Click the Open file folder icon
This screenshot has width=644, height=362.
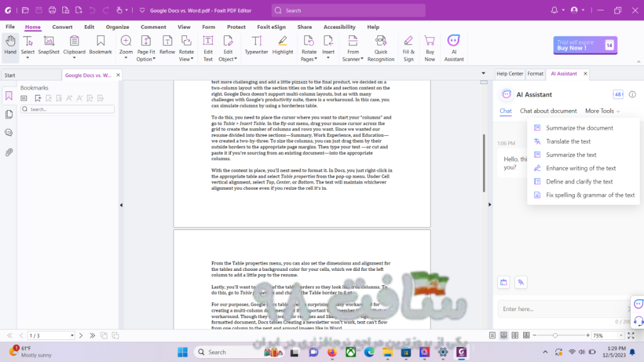pos(25,10)
